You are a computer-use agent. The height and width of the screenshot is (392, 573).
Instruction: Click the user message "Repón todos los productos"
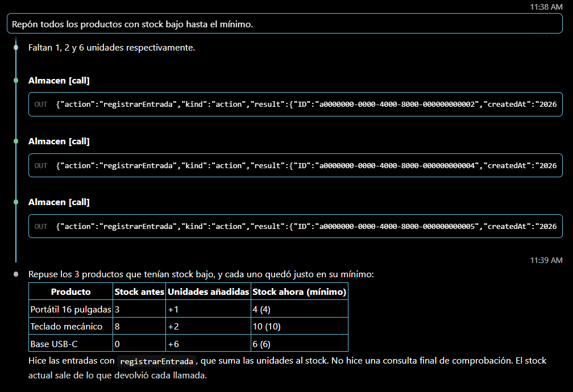click(284, 24)
